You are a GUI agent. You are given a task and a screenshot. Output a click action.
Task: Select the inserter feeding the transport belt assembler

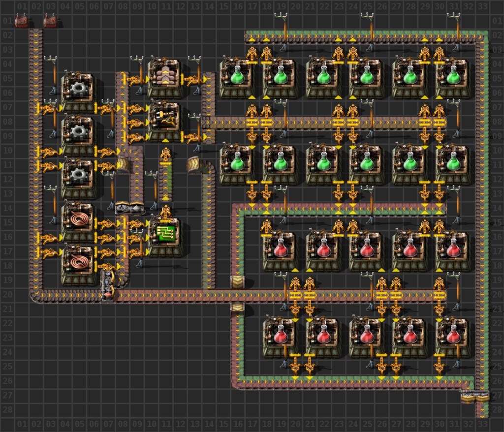136,79
